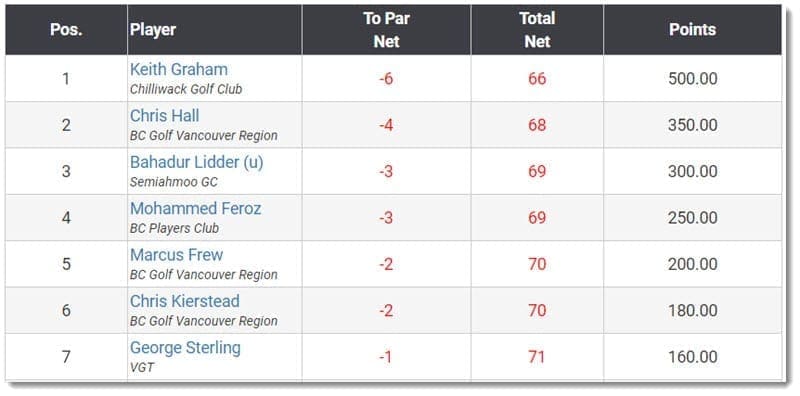Select George Sterling player link
800x396 pixels.
pos(185,348)
